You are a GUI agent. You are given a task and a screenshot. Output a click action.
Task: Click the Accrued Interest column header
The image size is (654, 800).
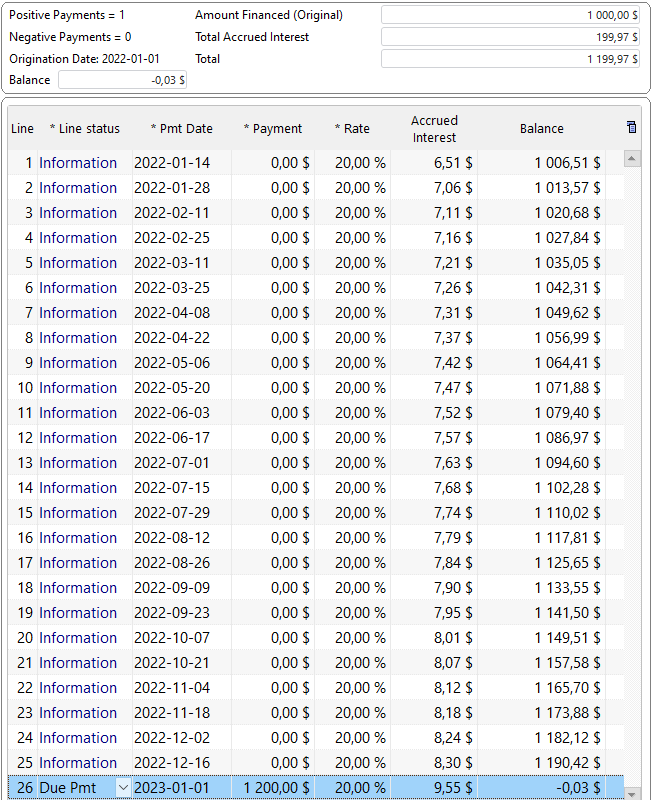[434, 129]
